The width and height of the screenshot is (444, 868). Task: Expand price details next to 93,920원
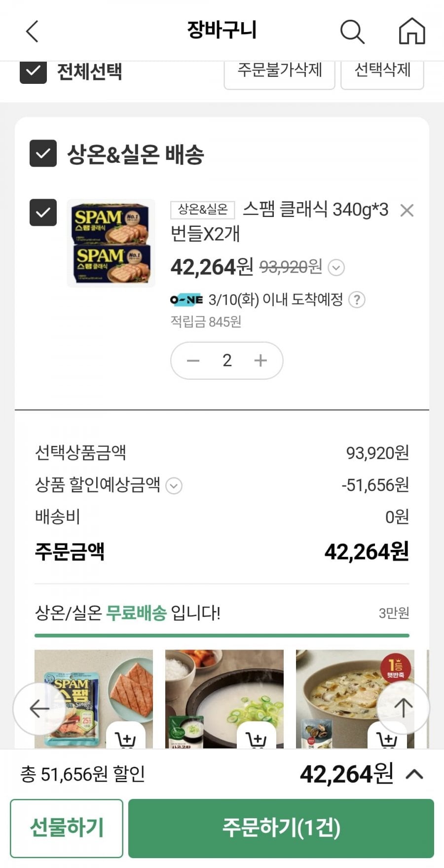pos(336,268)
